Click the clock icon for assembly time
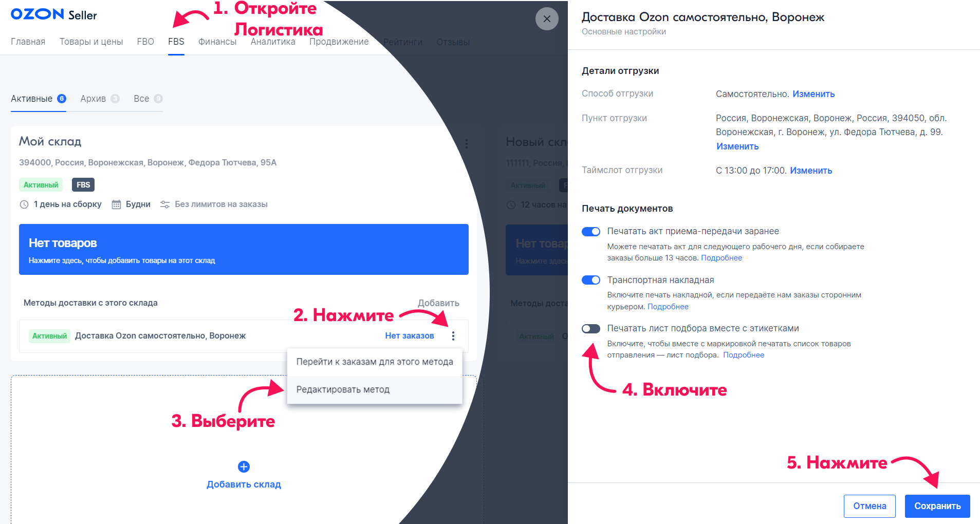The width and height of the screenshot is (980, 524). click(24, 204)
